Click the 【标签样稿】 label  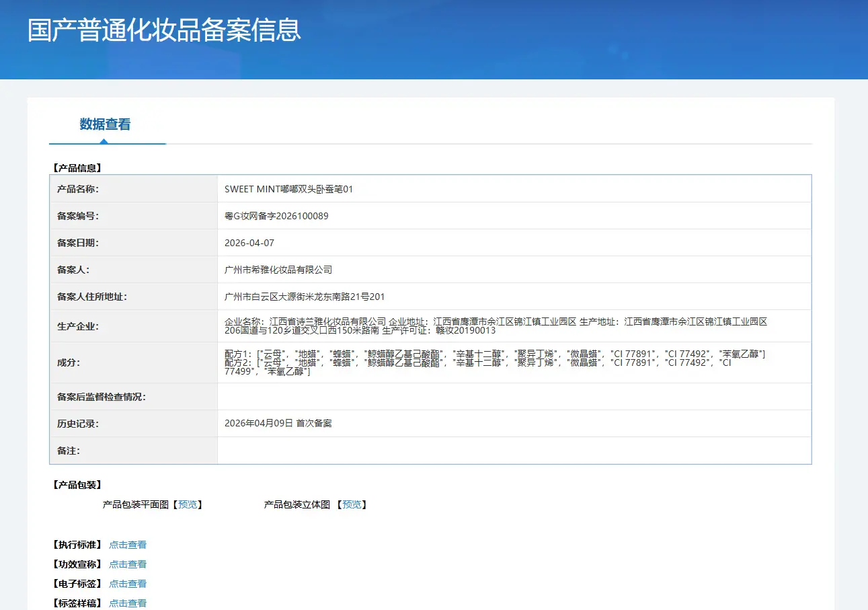77,603
